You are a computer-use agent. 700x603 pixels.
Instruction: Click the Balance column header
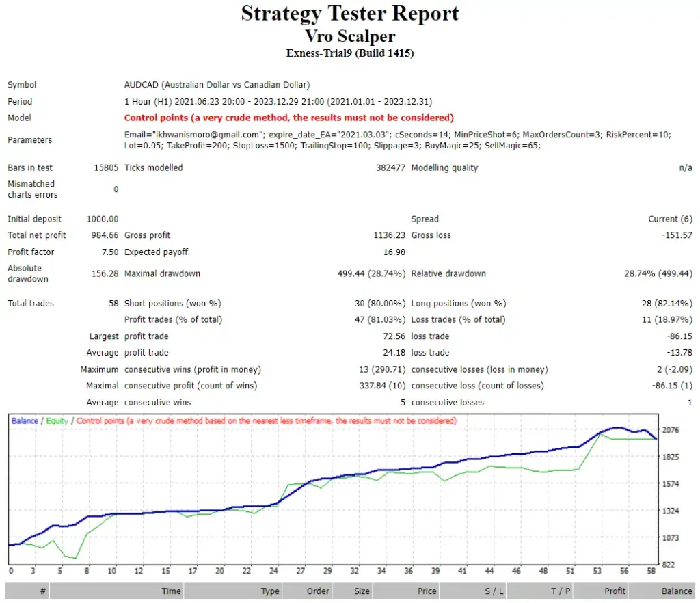677,591
